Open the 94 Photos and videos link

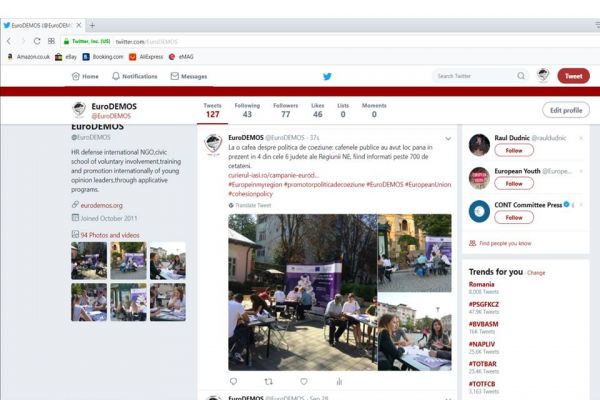tap(110, 235)
